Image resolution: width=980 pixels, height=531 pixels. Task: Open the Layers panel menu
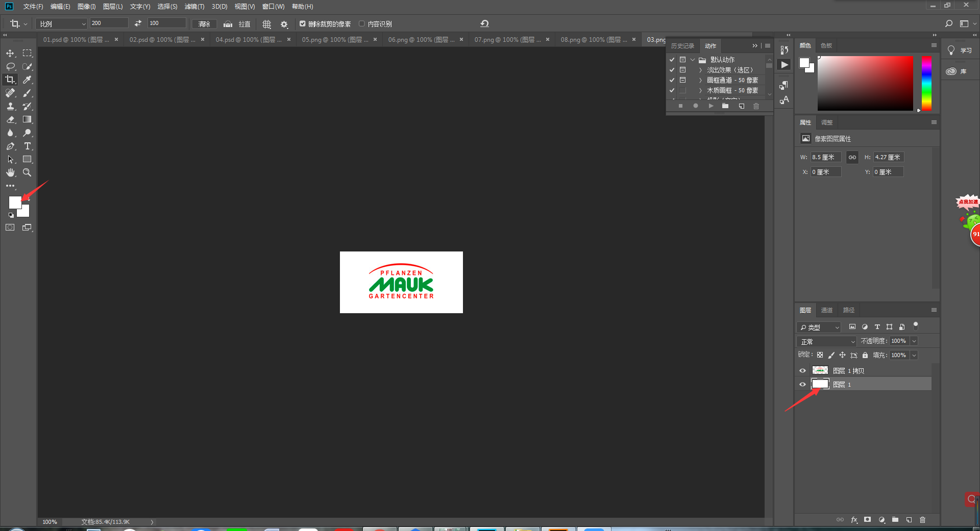tap(934, 310)
